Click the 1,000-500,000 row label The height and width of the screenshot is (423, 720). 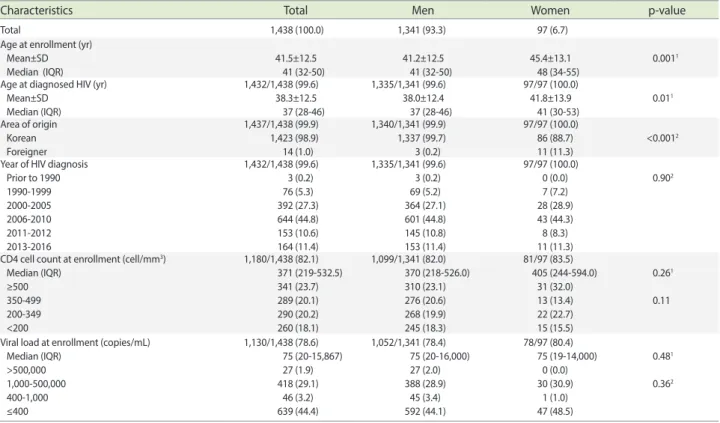pyautogui.click(x=36, y=384)
